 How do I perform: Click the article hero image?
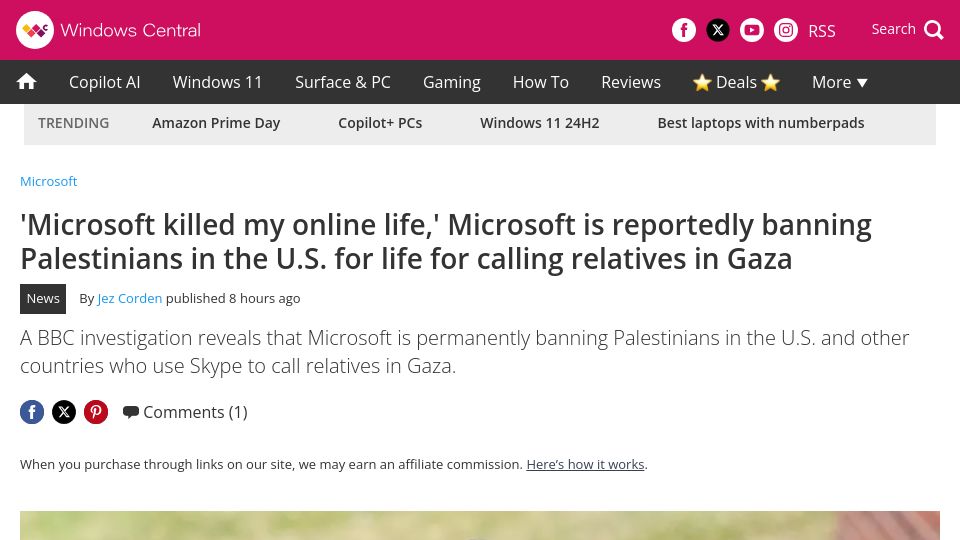click(x=479, y=525)
